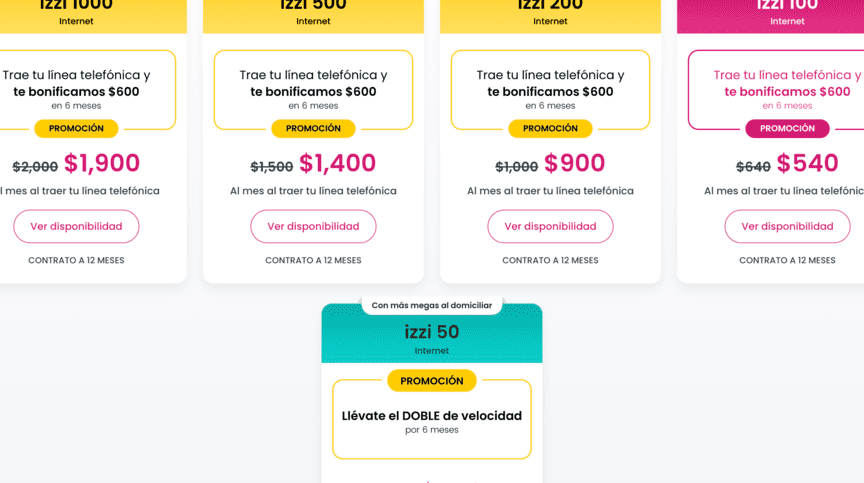Click the pink PROMOCIÓN badge on izzi 100
The height and width of the screenshot is (483, 864).
point(787,128)
